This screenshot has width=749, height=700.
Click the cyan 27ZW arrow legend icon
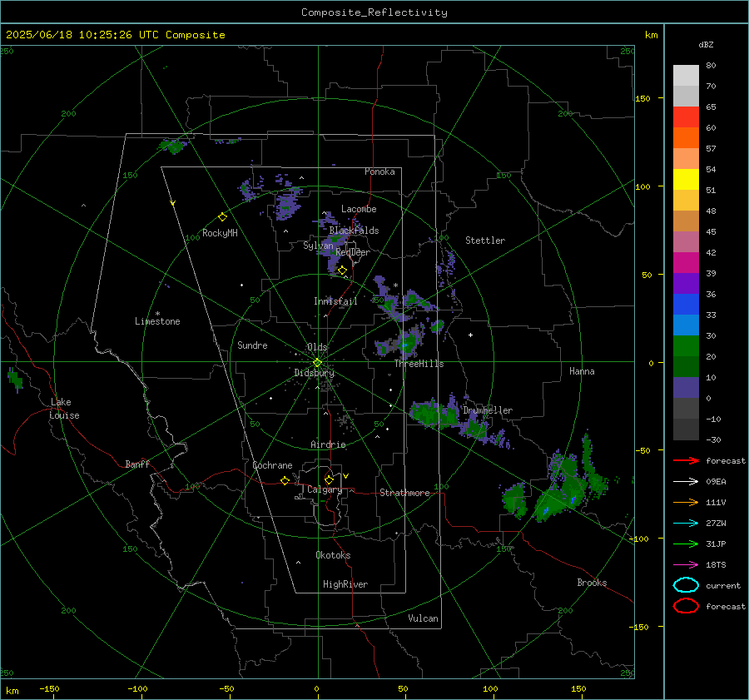click(686, 524)
